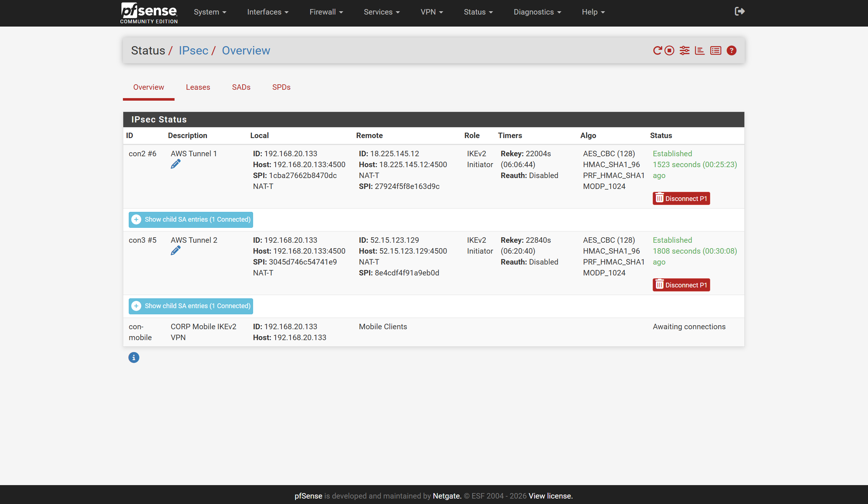Click the pfSense Community Edition logo
This screenshot has width=868, height=504.
[x=149, y=13]
